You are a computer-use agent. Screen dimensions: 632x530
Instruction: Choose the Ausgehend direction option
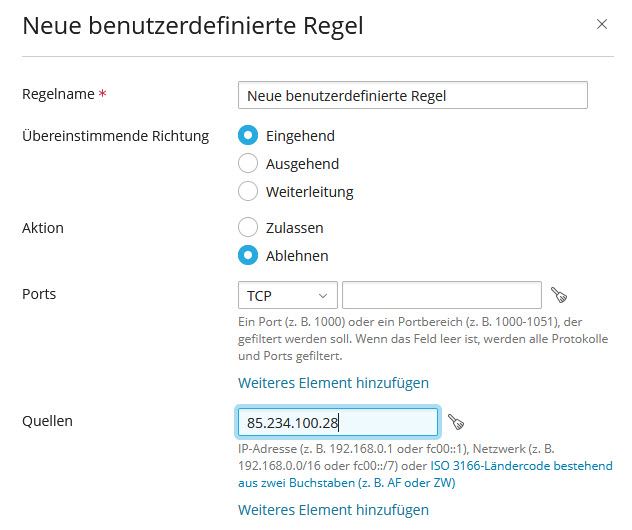coord(248,164)
